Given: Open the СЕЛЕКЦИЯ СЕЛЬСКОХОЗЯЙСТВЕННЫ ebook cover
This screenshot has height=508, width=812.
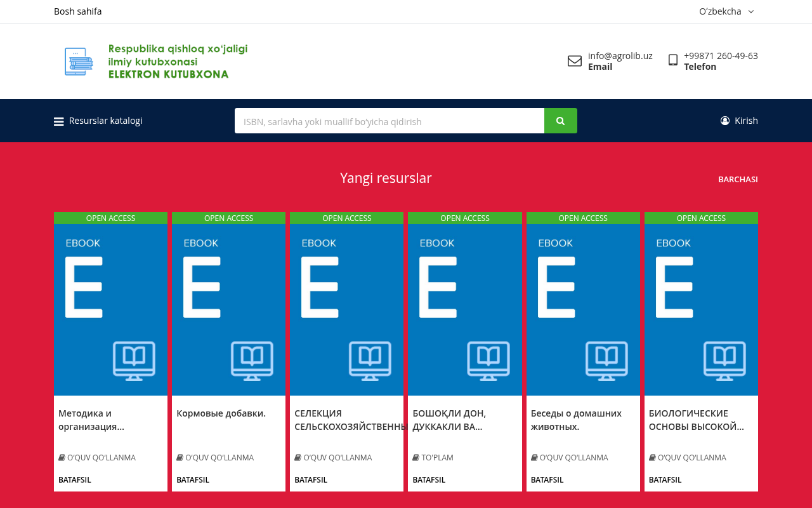Looking at the screenshot, I should click(346, 310).
